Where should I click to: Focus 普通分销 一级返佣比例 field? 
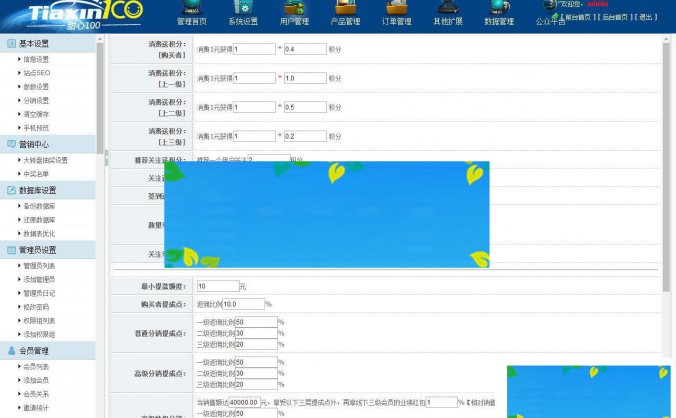pyautogui.click(x=256, y=322)
